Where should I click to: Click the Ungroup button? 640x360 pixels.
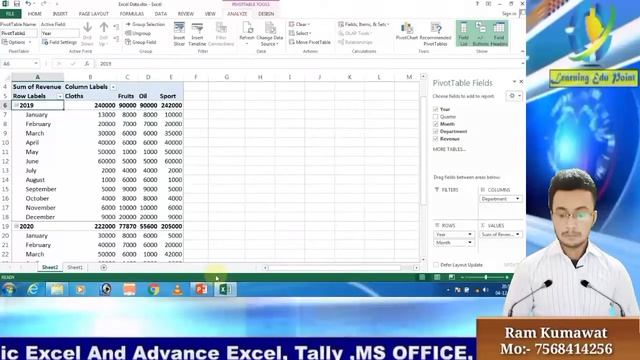click(138, 33)
